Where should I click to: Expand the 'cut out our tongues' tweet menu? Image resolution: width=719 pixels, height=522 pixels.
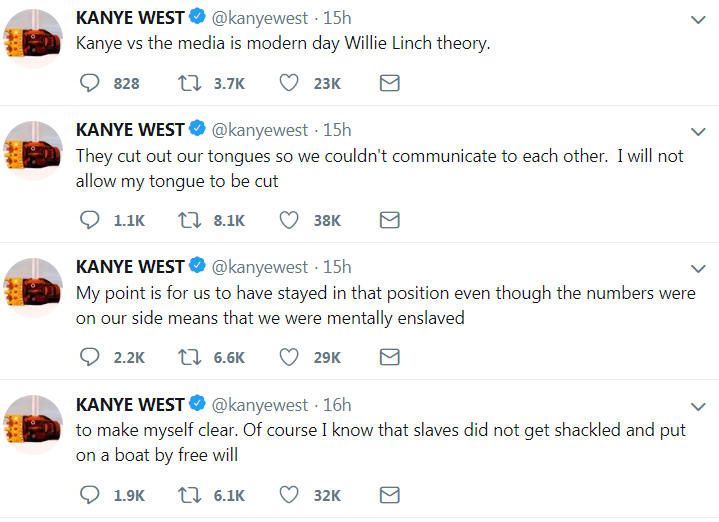tap(699, 131)
